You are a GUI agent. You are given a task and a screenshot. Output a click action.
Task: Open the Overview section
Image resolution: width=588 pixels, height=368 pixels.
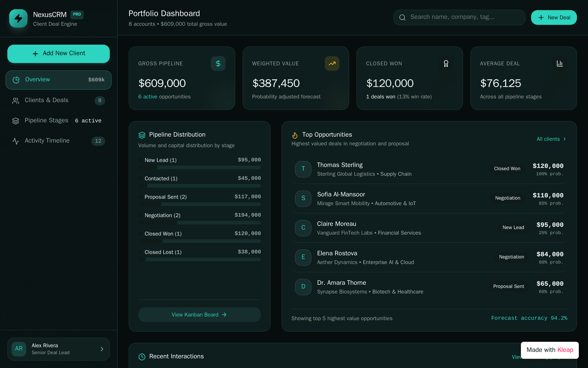coord(59,80)
